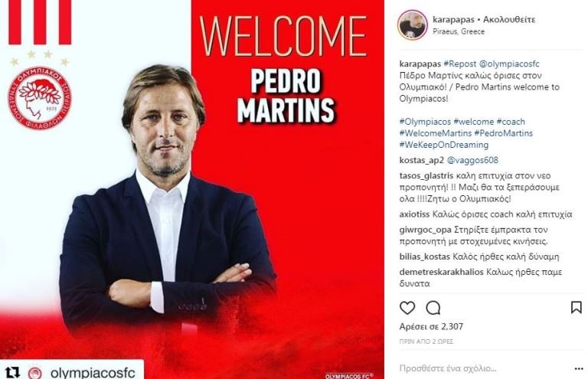This screenshot has width=588, height=379.
Task: Click the karapapas profile avatar
Action: coord(413,25)
